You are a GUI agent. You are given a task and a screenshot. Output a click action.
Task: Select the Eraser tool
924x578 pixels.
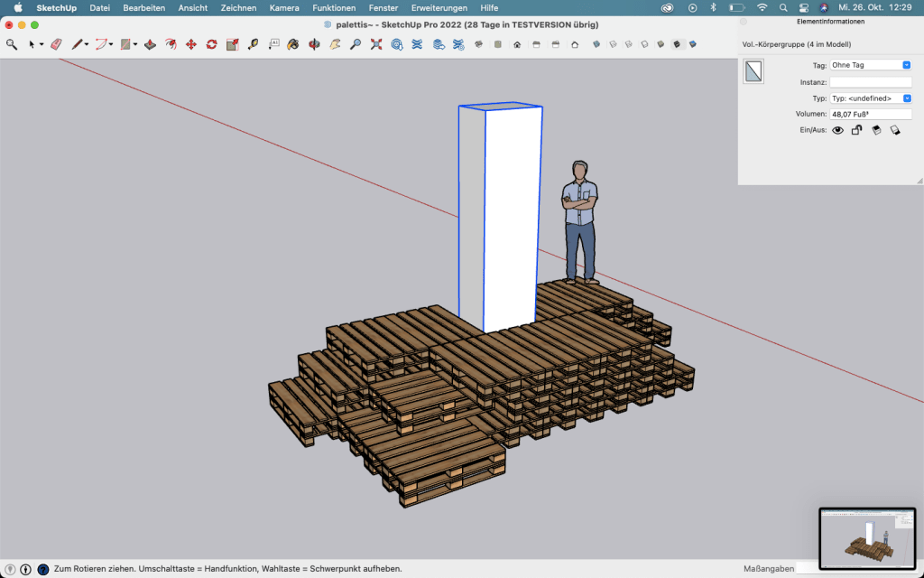(56, 43)
